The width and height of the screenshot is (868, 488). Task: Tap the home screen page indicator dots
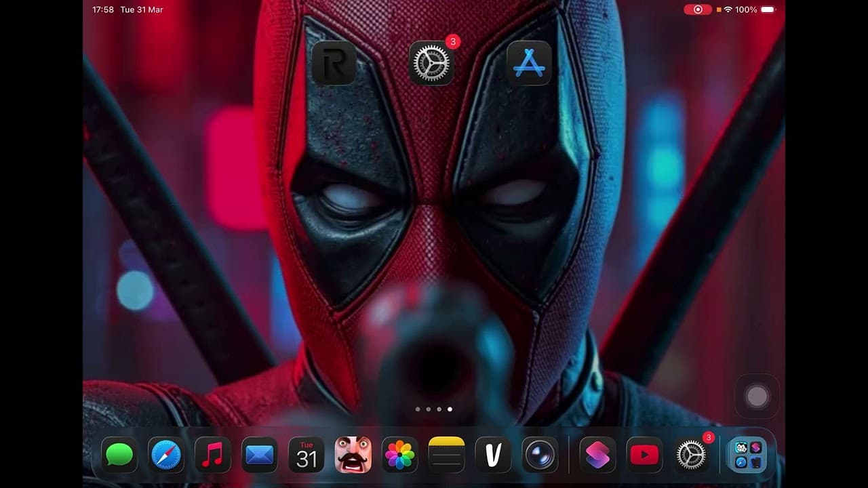pyautogui.click(x=434, y=409)
